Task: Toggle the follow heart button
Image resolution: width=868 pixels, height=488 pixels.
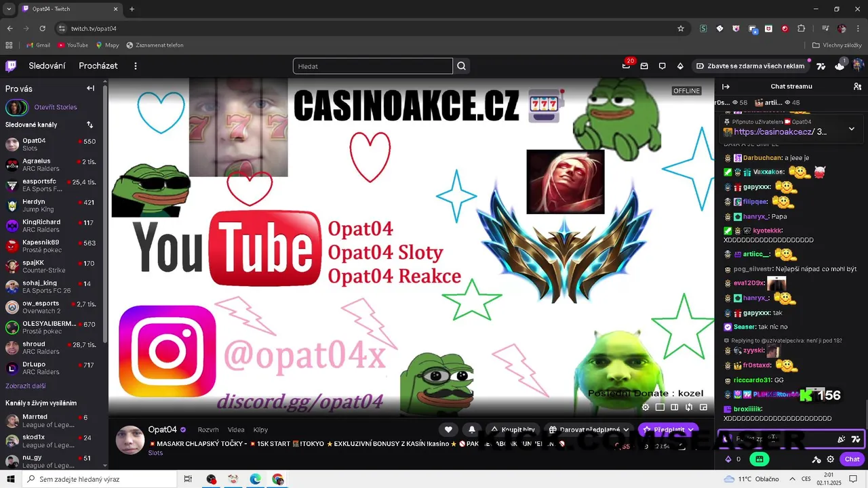Action: (448, 430)
